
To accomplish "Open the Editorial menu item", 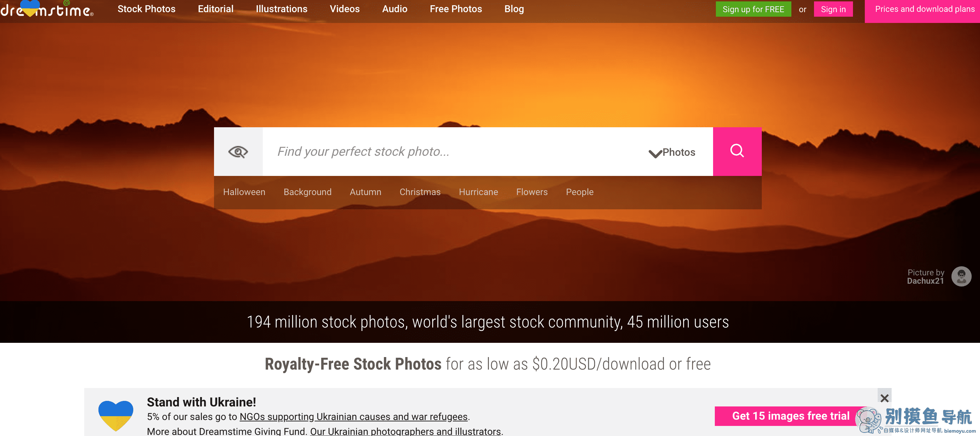I will pyautogui.click(x=215, y=9).
